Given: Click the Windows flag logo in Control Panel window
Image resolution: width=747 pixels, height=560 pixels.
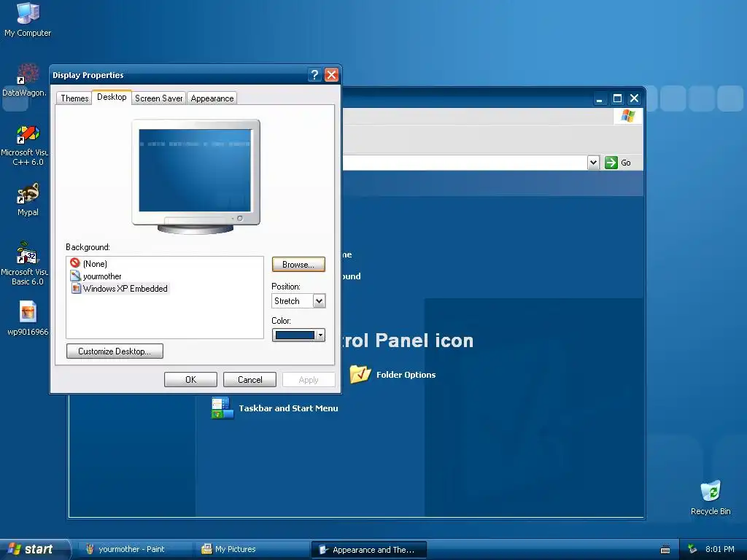Looking at the screenshot, I should point(628,116).
